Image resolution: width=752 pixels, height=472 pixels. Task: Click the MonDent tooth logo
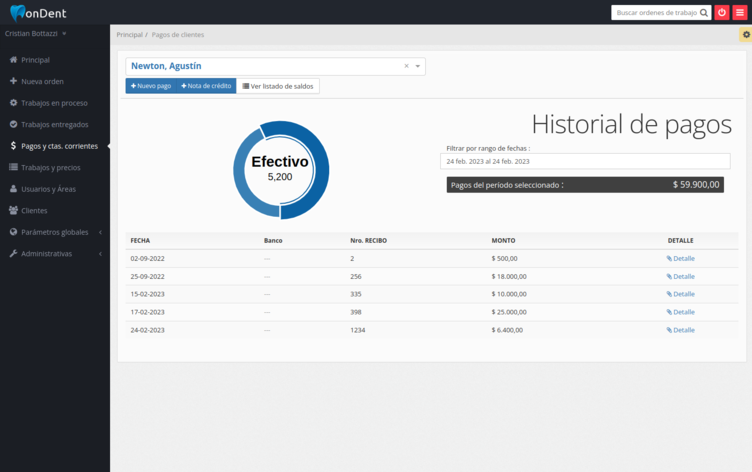[18, 13]
